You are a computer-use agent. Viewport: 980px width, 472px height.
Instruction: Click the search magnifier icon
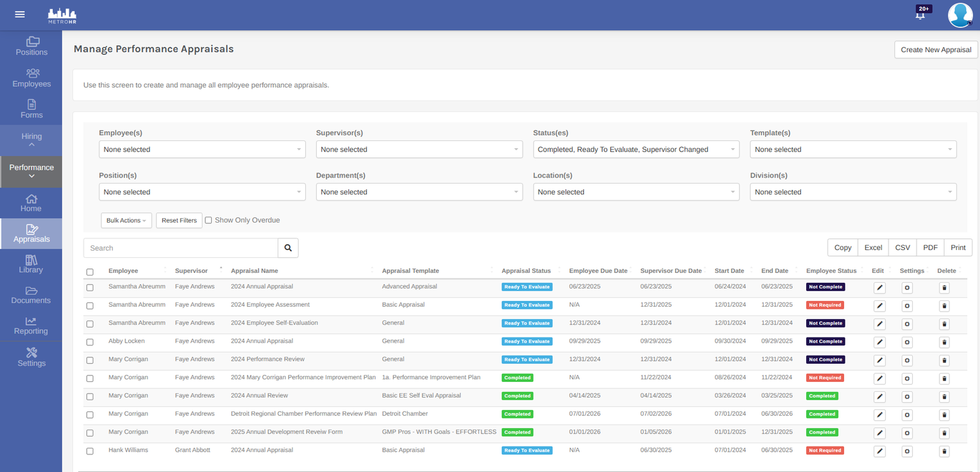(287, 248)
